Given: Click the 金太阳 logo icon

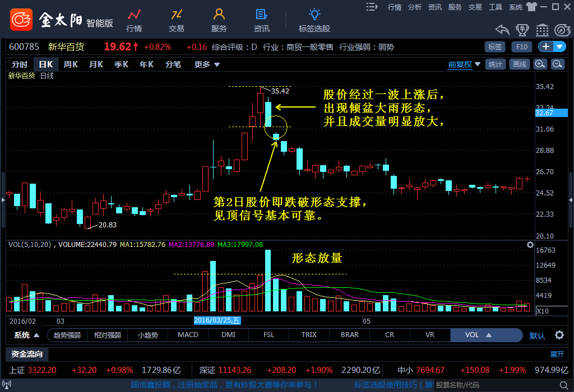Looking at the screenshot, I should point(21,20).
